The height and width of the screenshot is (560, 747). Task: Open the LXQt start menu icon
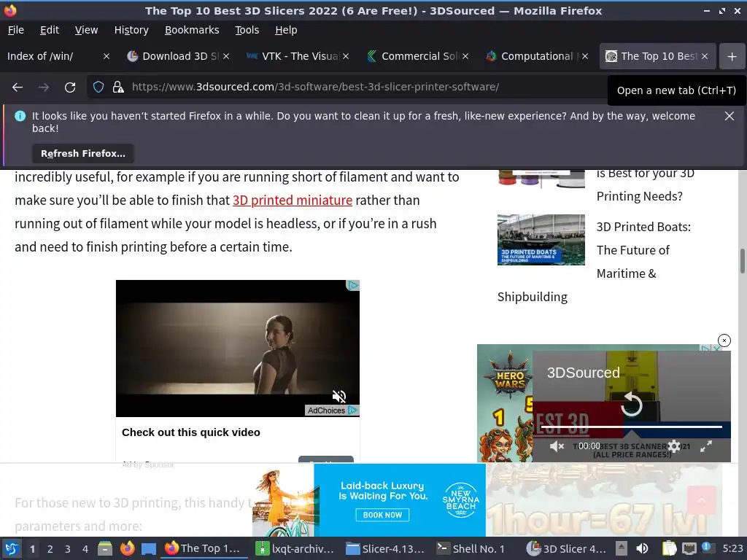click(x=12, y=548)
